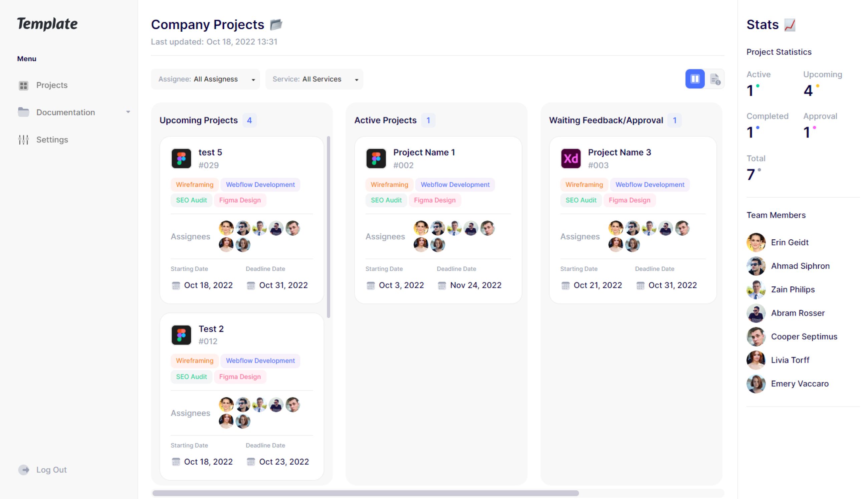Click the Settings sliders icon in the menu
This screenshot has height=499, width=868.
[23, 140]
